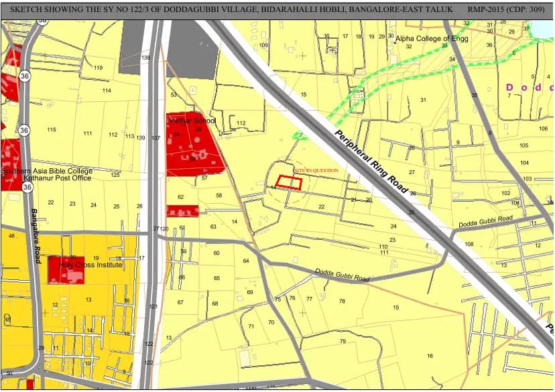Click parcel number 67

tap(180, 302)
